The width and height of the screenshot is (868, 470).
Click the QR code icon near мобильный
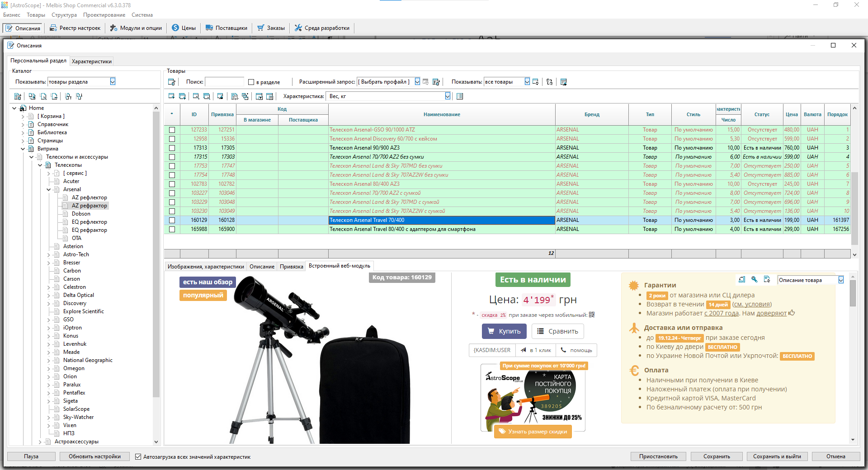[592, 315]
